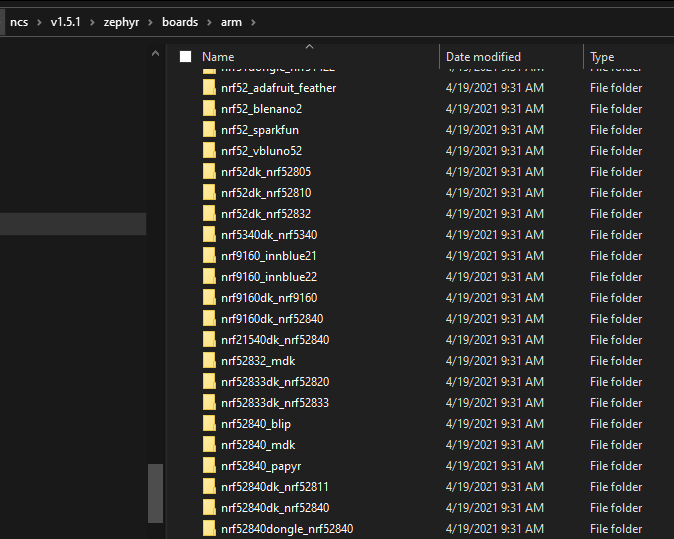Toggle the select-all checkbox in header
The image size is (674, 539).
point(185,57)
